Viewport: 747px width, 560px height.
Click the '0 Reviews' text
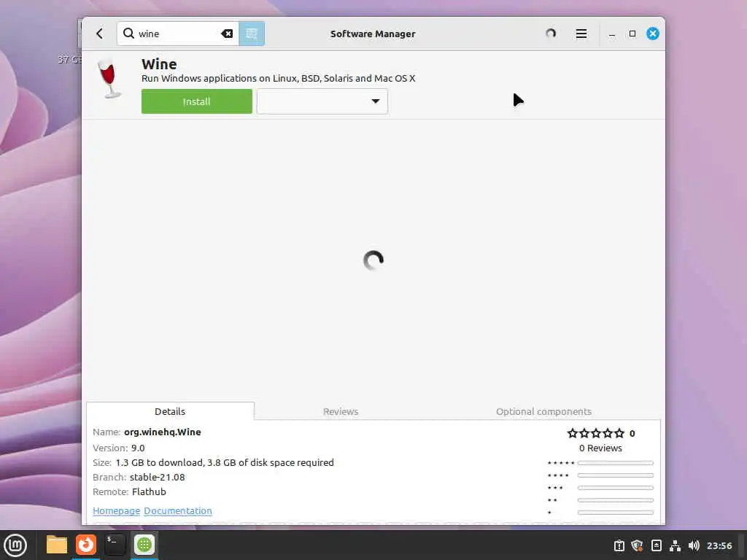click(x=600, y=448)
